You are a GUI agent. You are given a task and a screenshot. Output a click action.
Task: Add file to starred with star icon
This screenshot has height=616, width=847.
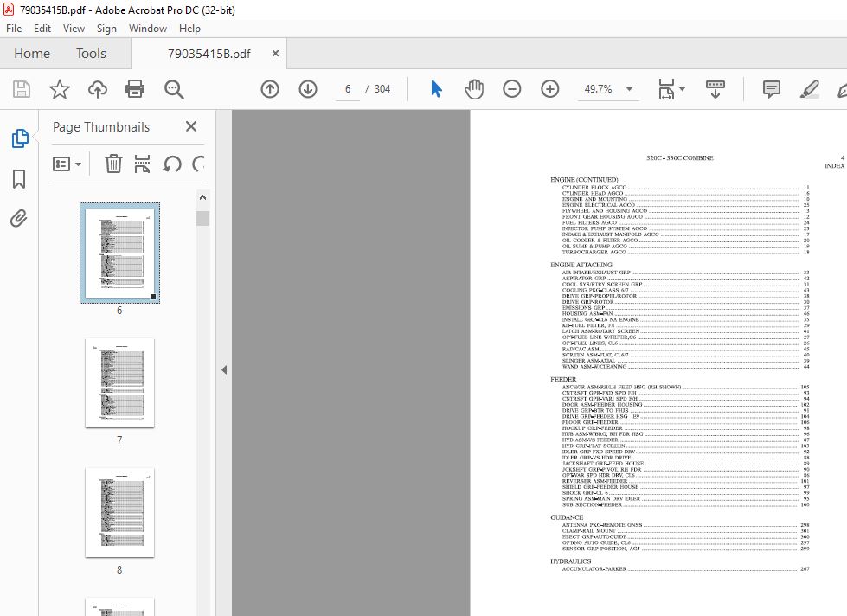point(60,89)
